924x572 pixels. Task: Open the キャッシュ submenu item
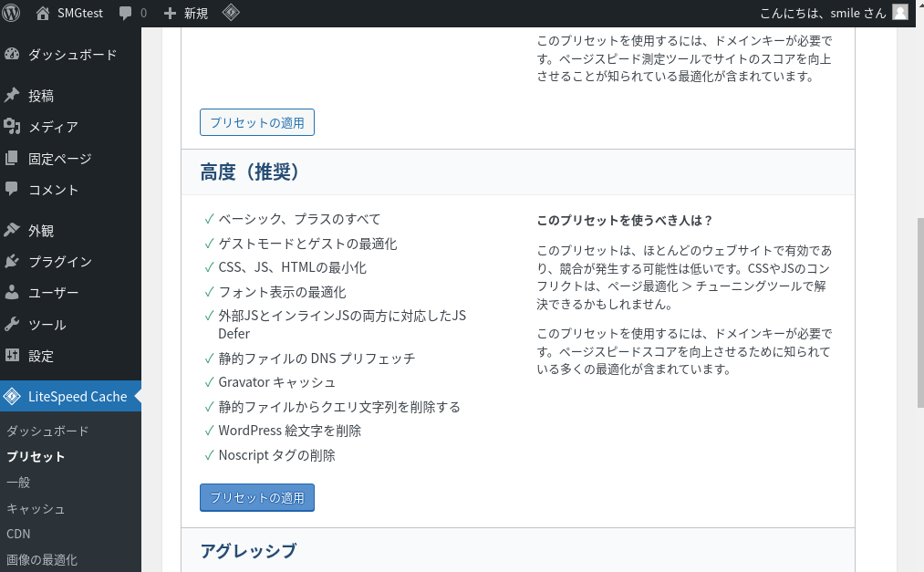point(36,508)
